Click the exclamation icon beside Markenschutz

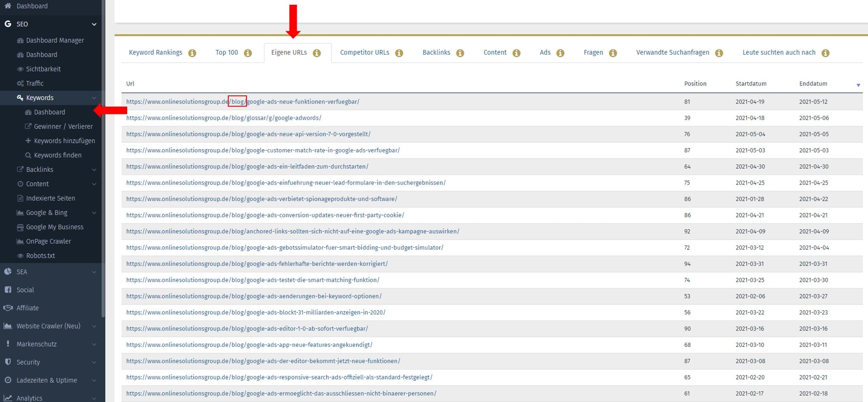8,343
